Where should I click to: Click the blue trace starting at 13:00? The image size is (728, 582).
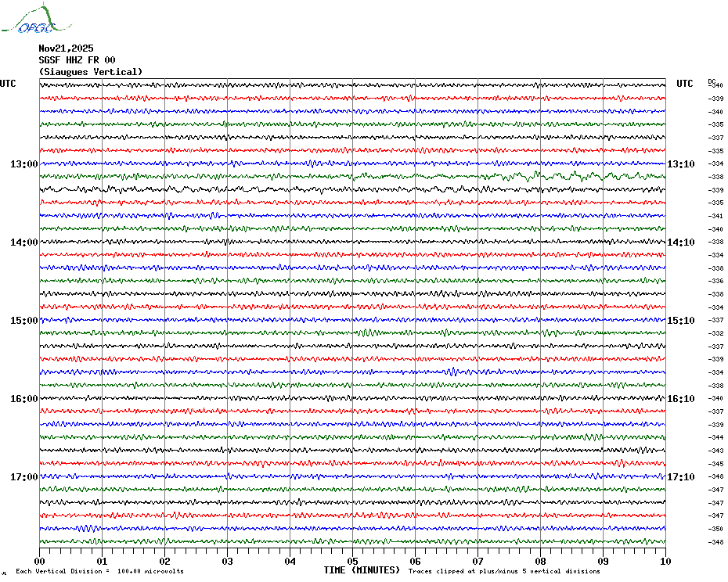(x=352, y=163)
